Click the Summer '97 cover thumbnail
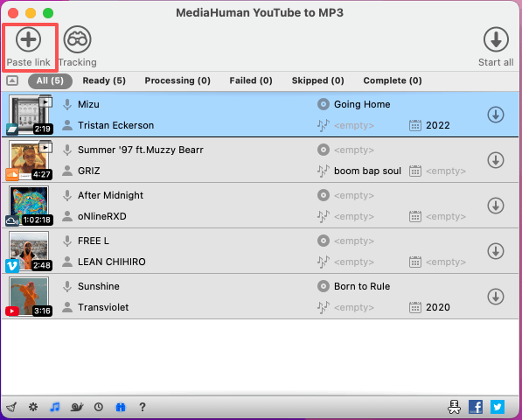Viewport: 522px width, 420px height. coord(29,160)
